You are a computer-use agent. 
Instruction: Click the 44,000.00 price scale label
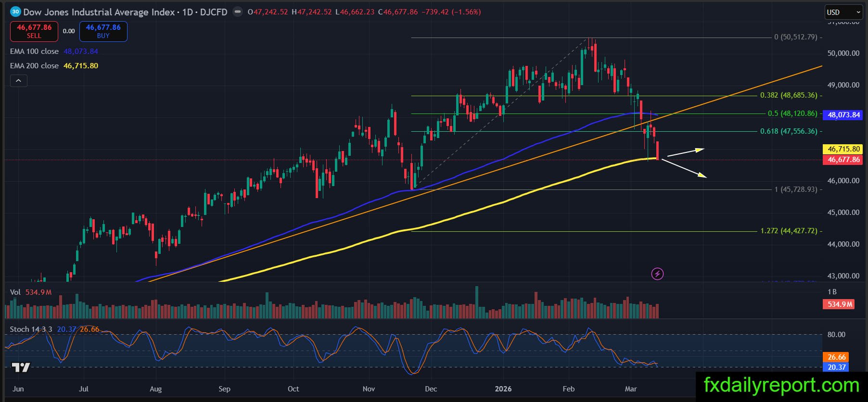click(x=843, y=244)
